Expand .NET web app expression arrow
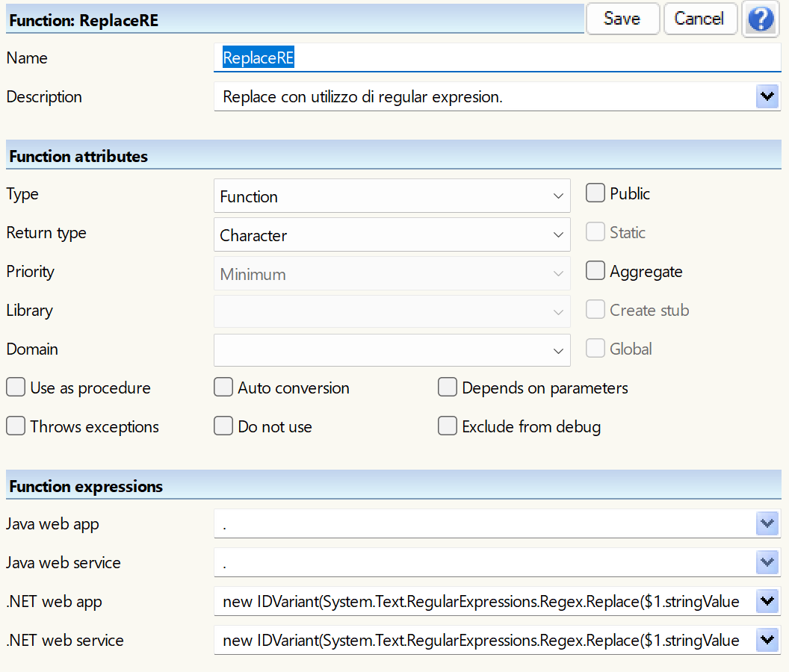This screenshot has height=672, width=789. (x=767, y=602)
